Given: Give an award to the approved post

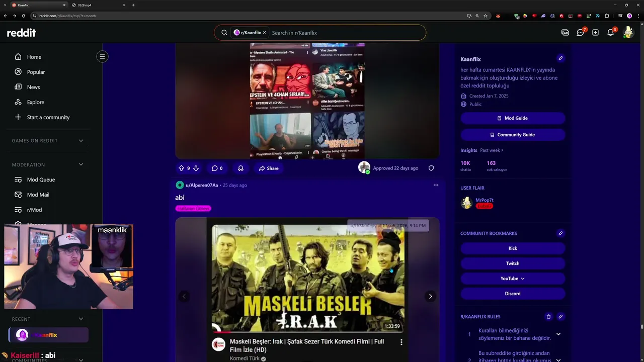Looking at the screenshot, I should (x=240, y=168).
